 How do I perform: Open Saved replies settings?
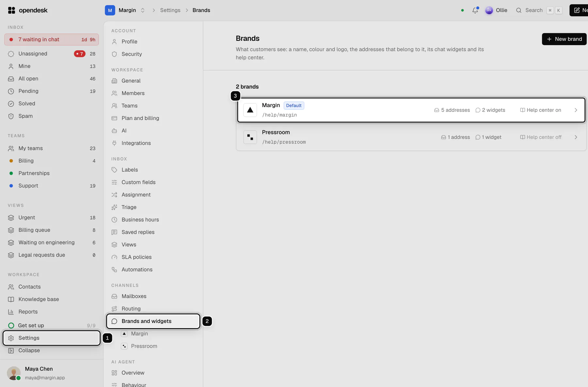tap(153, 232)
